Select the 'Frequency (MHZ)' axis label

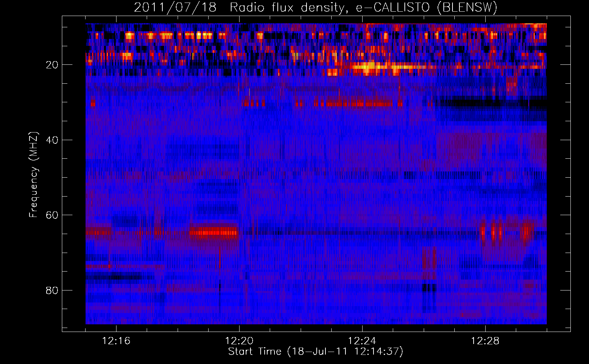coord(33,175)
